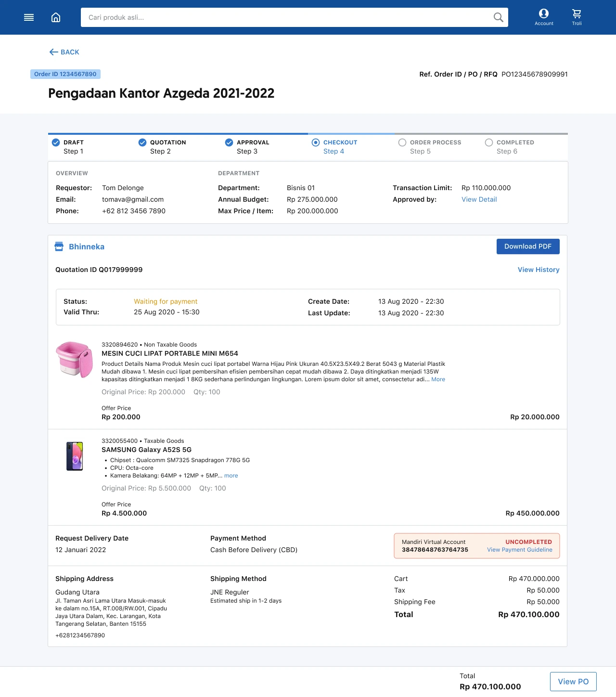616x697 pixels.
Task: Expand product details with More link
Action: [438, 379]
